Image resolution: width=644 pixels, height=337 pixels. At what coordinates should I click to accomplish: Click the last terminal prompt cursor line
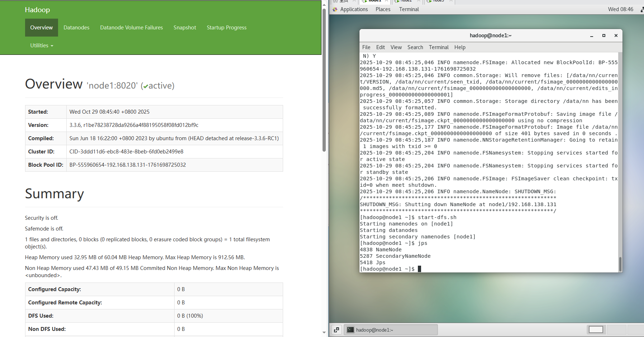[x=391, y=269]
